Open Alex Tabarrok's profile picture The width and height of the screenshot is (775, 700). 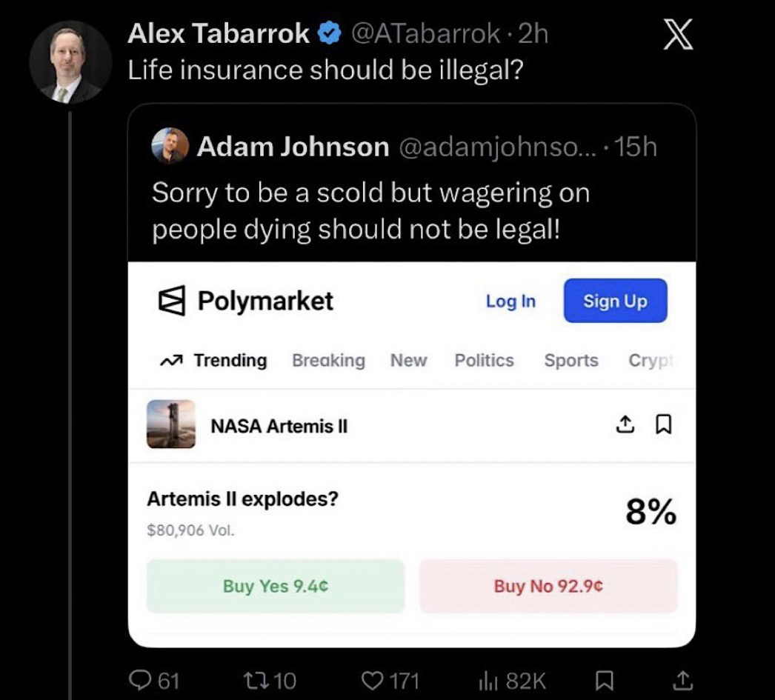tap(70, 61)
